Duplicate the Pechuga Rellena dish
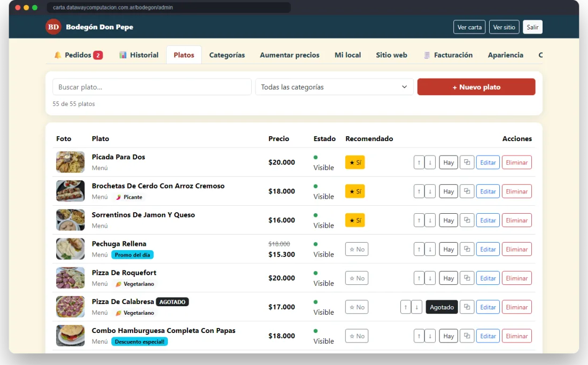The height and width of the screenshot is (365, 588). click(x=467, y=249)
